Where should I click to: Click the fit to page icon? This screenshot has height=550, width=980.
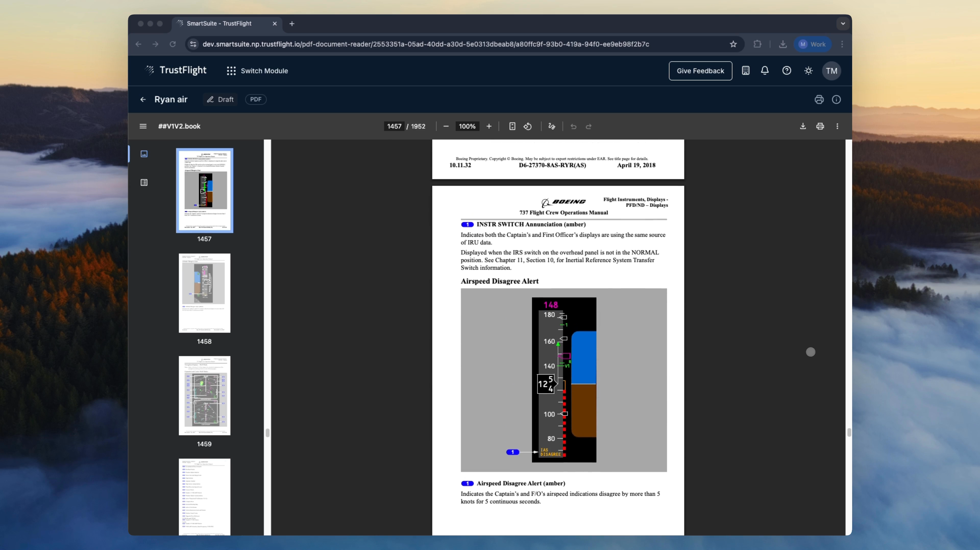[512, 126]
